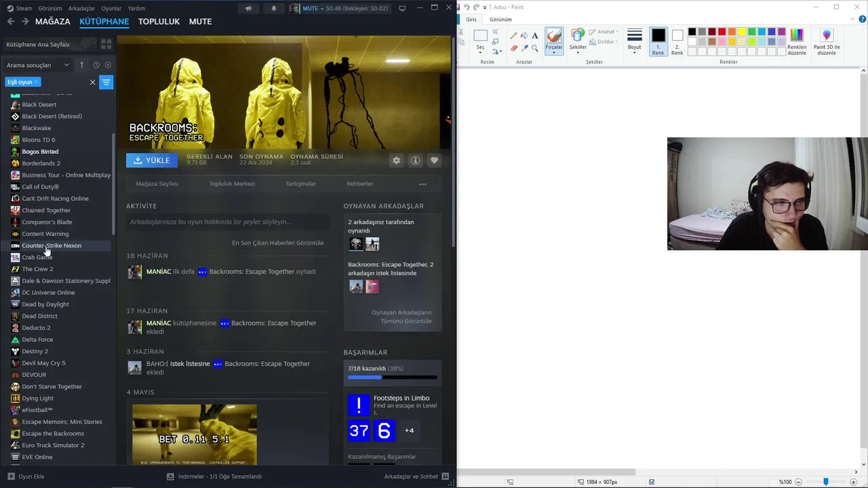Open game info icon next to gear
This screenshot has width=868, height=488.
pyautogui.click(x=415, y=161)
